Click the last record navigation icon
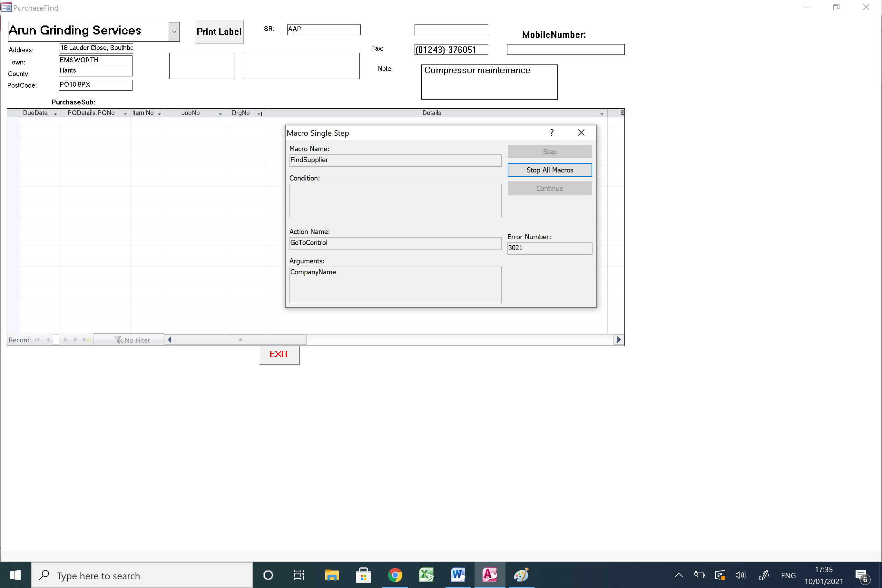 pos(76,340)
